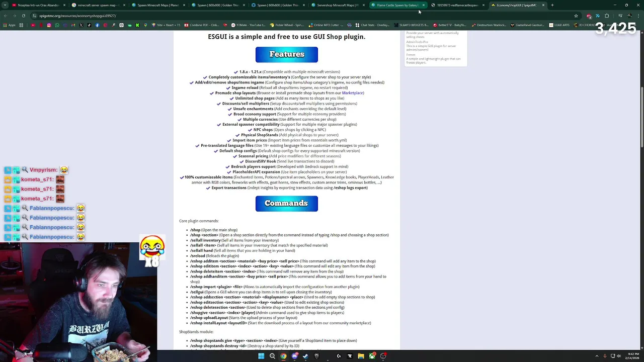Open taskbar Search
Image resolution: width=644 pixels, height=362 pixels.
(272, 356)
